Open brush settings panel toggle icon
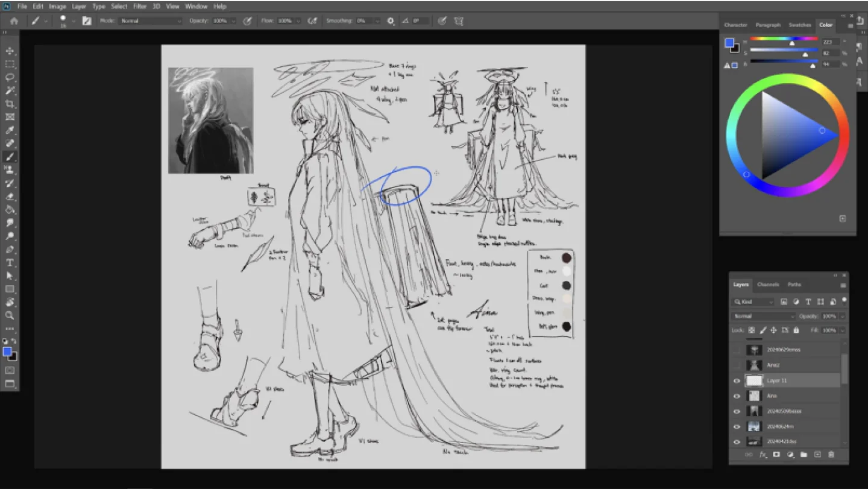Viewport: 868px width, 489px height. [87, 21]
